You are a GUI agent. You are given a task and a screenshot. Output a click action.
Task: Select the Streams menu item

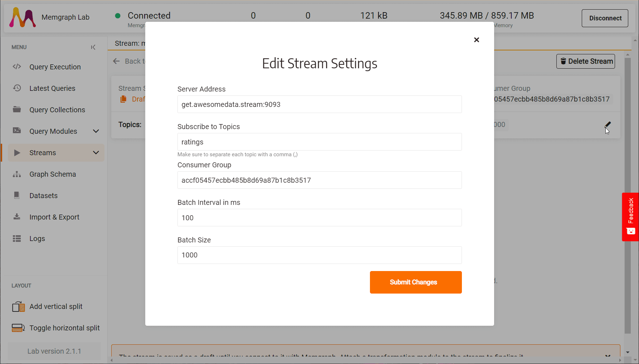(43, 153)
